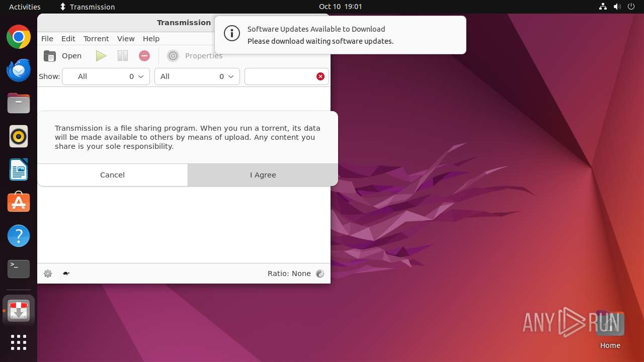This screenshot has height=362, width=644.
Task: Open the Software Updates notification
Action: click(340, 35)
